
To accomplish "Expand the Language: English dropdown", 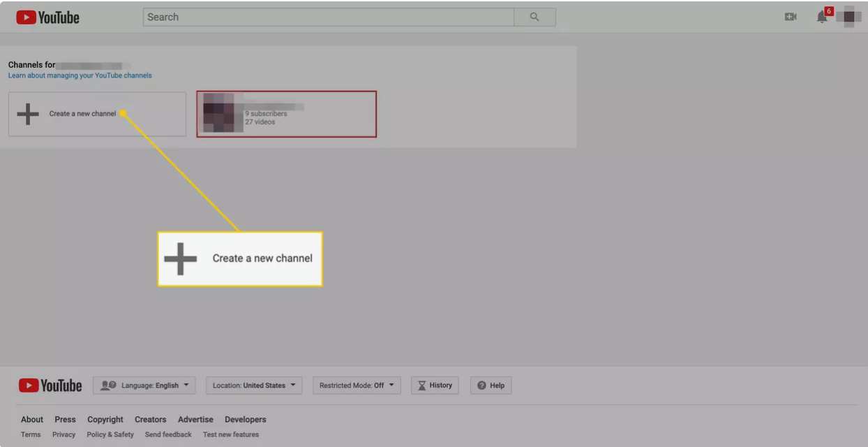I will 144,386.
